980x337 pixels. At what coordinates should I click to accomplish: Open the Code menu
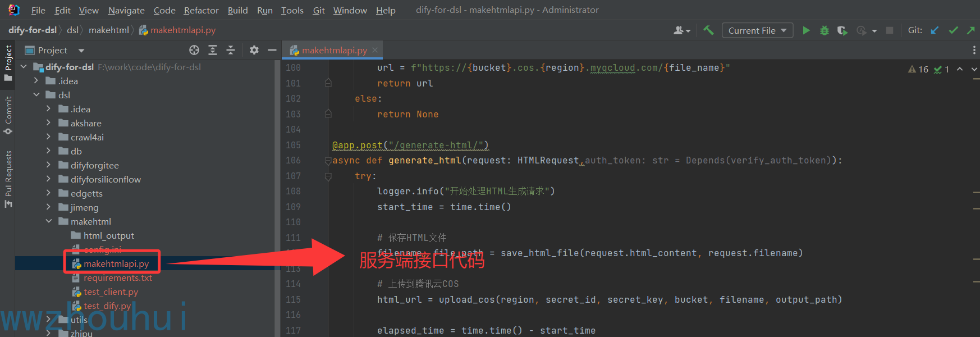click(x=164, y=10)
